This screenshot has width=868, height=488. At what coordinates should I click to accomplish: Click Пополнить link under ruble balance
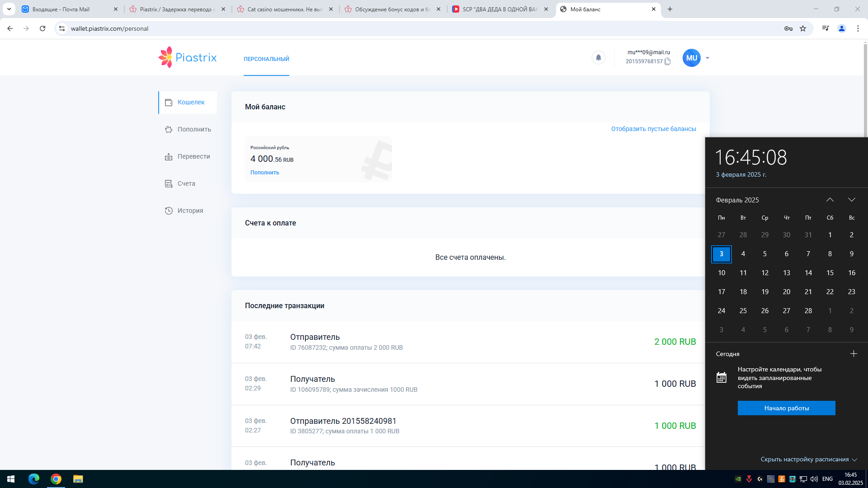pyautogui.click(x=264, y=173)
